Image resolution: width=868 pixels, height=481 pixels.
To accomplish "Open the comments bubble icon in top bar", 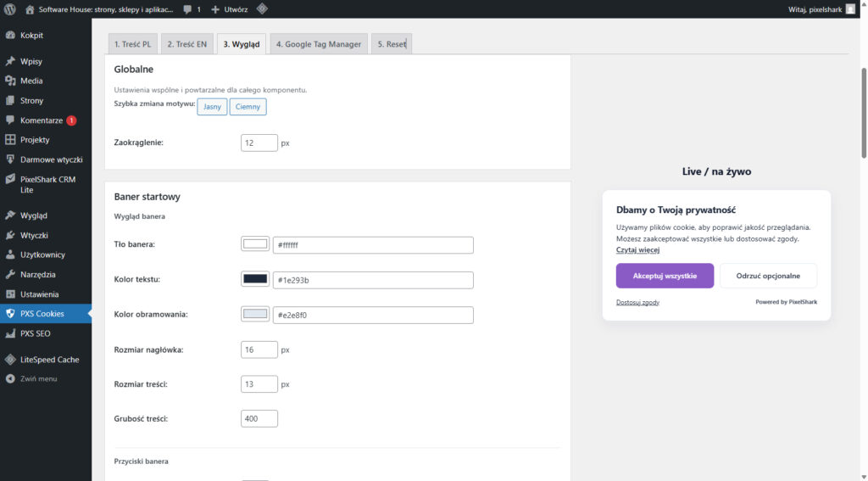I will pyautogui.click(x=187, y=9).
